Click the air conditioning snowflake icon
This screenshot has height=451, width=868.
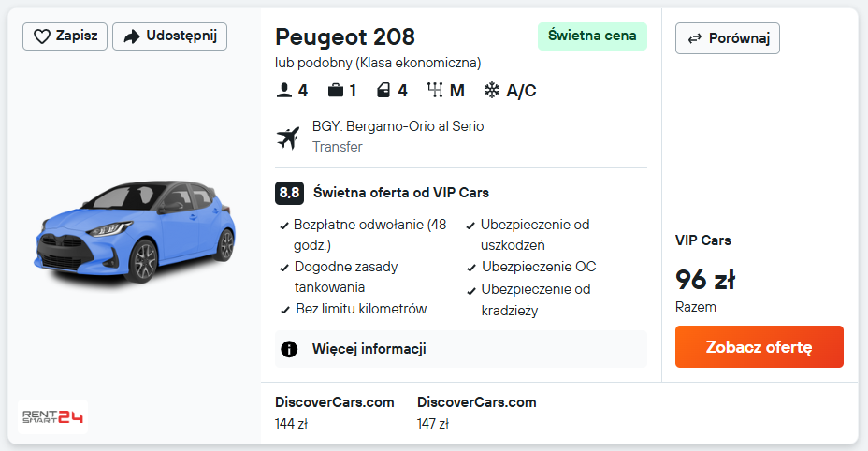pos(492,91)
